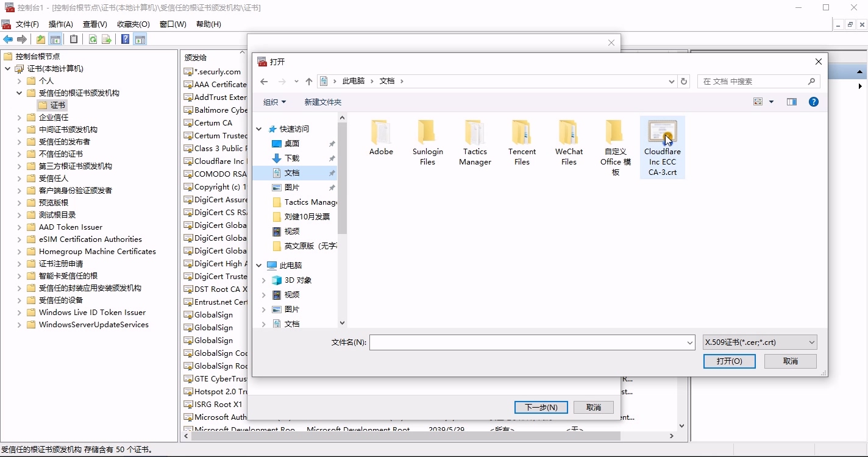Select the WeChat Files folder
868x457 pixels.
click(569, 143)
